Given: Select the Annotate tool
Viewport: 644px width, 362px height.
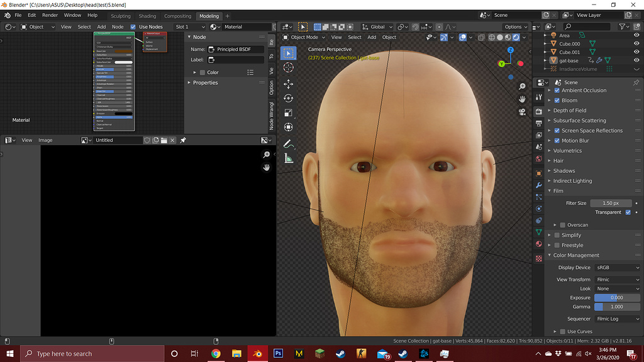Looking at the screenshot, I should pos(288,144).
